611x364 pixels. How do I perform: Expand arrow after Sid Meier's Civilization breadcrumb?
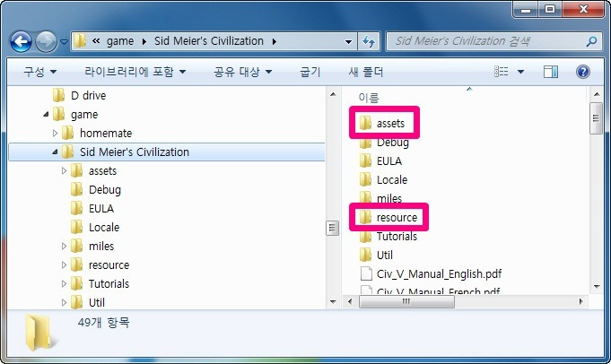click(275, 41)
